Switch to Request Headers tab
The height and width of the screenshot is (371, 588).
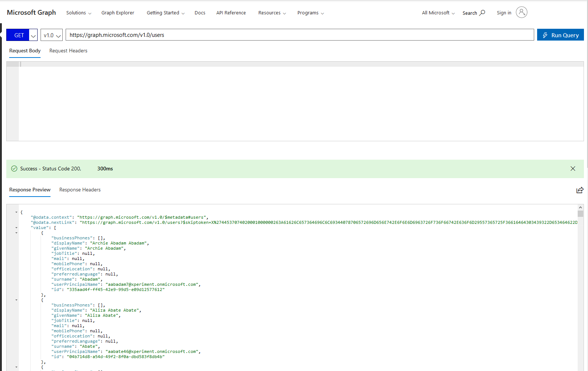pyautogui.click(x=68, y=51)
